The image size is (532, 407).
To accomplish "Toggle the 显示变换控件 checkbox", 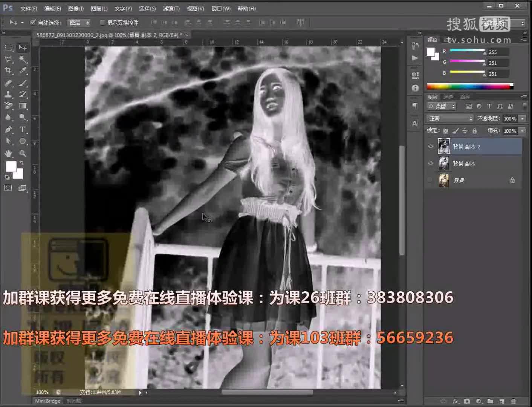I will tap(102, 22).
